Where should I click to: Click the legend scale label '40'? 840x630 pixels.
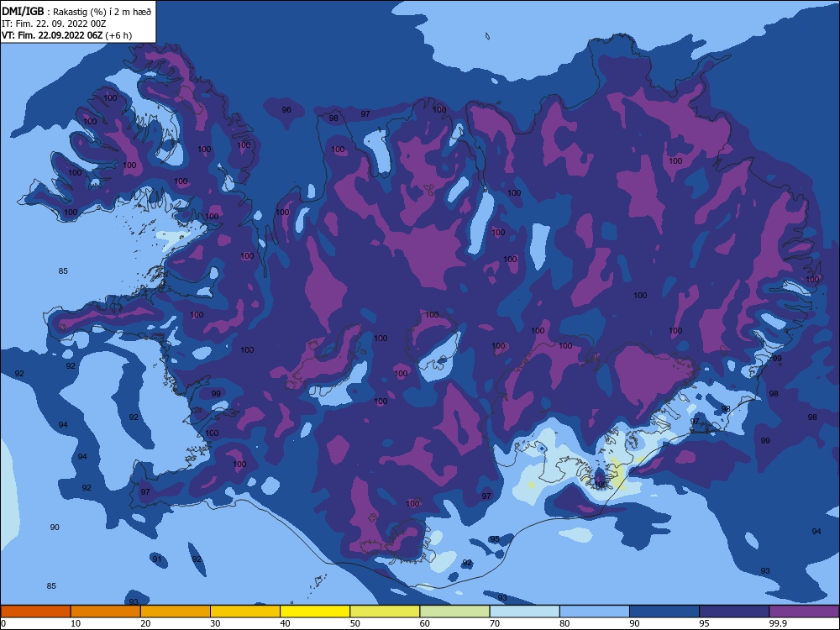coord(285,623)
